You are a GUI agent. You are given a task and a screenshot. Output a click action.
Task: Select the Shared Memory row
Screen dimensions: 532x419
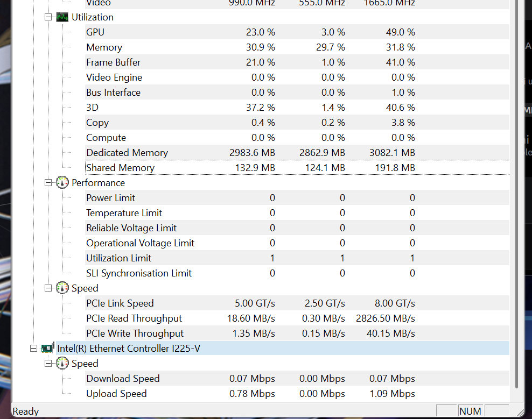click(297, 167)
